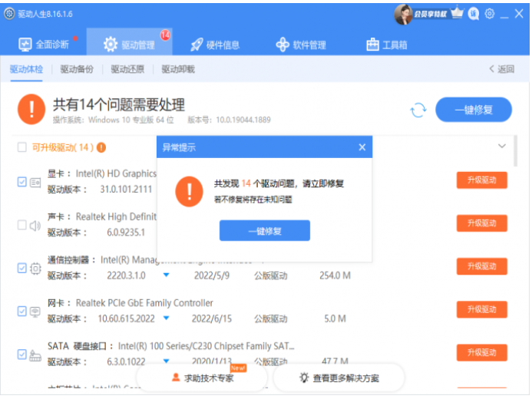532x399 pixels.
Task: Open version dropdown for 6.3.0.1022
Action: (167, 361)
